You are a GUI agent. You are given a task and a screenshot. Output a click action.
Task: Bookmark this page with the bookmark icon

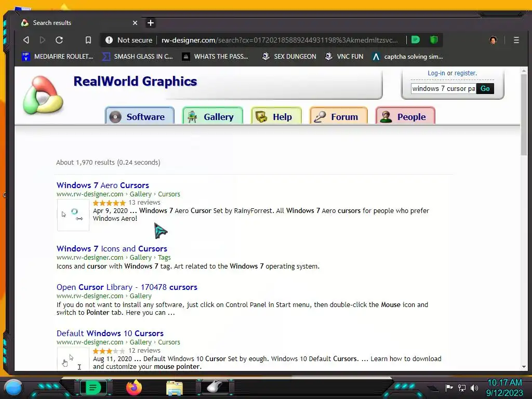pyautogui.click(x=88, y=40)
